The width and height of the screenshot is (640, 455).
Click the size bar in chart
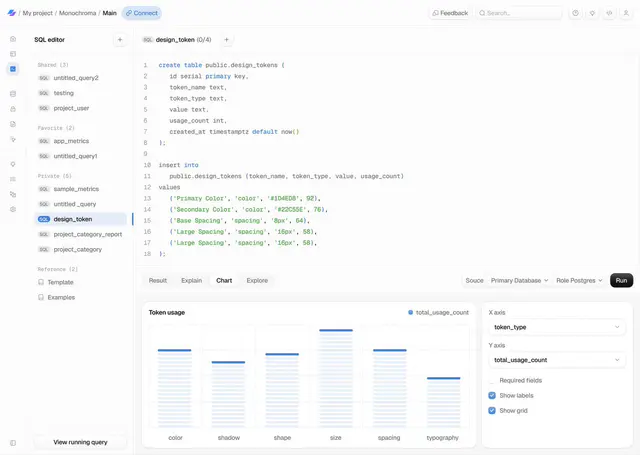click(336, 378)
